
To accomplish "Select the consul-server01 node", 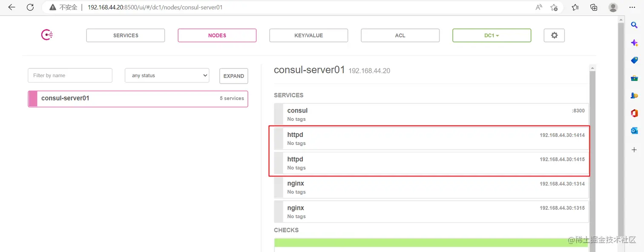I will click(x=138, y=98).
